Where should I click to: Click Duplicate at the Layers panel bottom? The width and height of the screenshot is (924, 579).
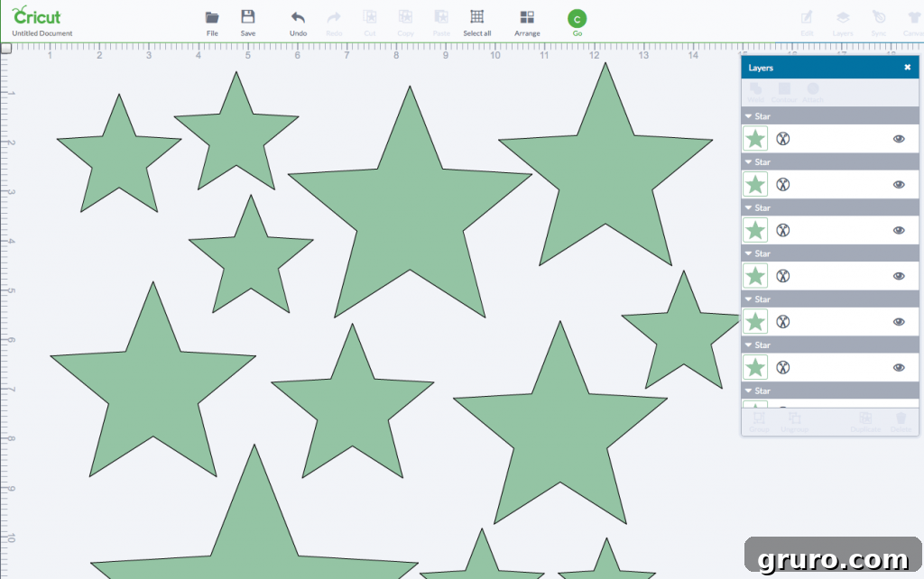coord(865,422)
